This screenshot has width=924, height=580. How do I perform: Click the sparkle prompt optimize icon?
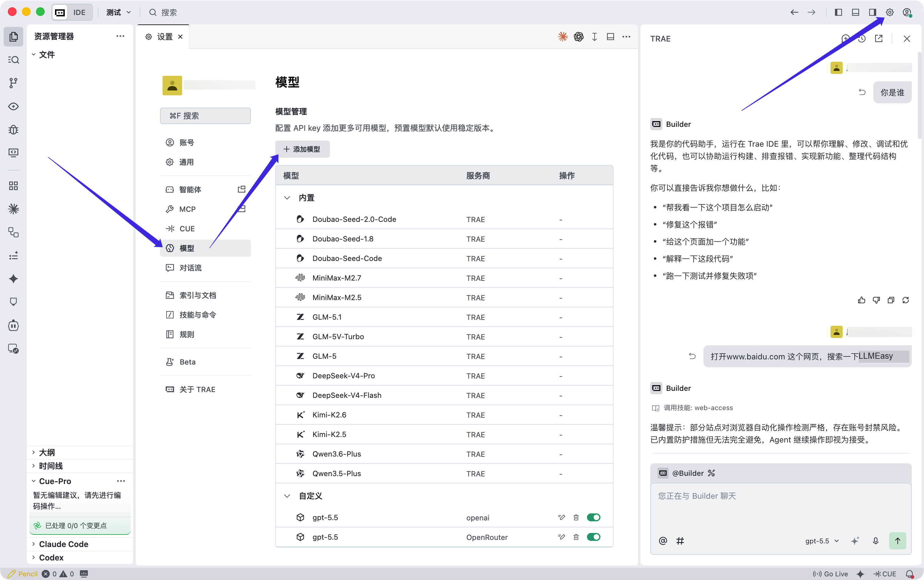(x=855, y=541)
